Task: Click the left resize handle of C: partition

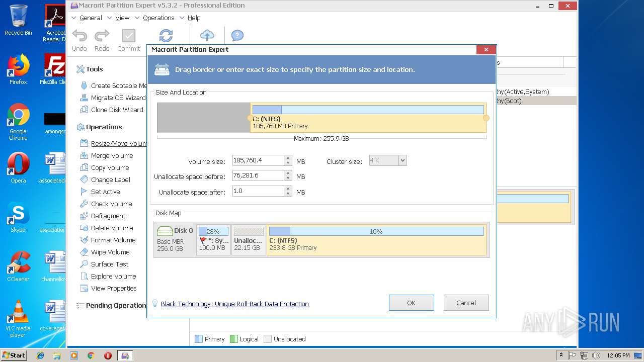Action: coord(250,118)
